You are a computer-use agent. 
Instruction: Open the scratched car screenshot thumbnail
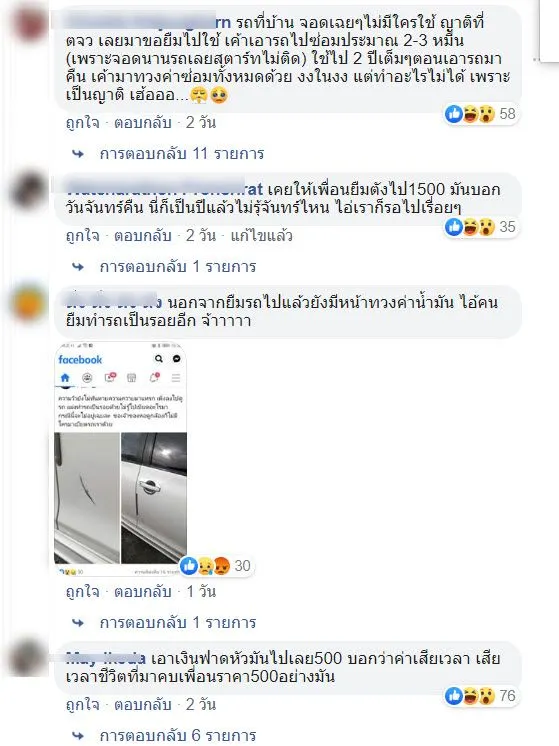pyautogui.click(x=120, y=459)
